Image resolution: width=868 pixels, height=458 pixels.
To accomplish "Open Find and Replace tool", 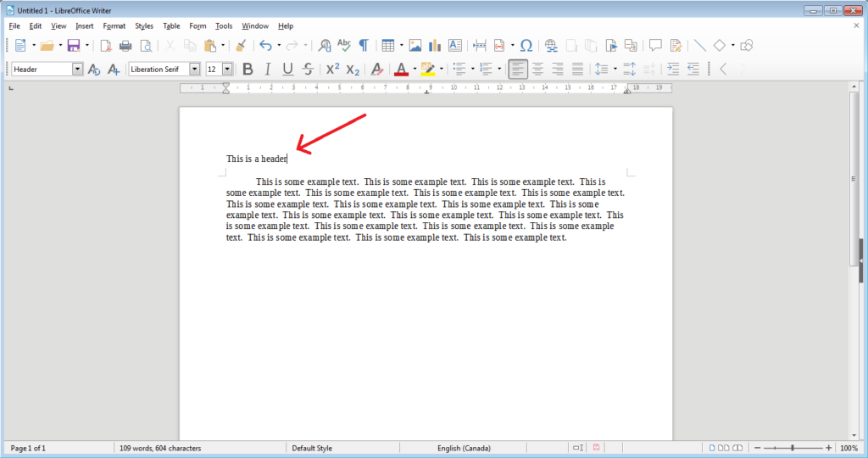I will click(x=325, y=45).
